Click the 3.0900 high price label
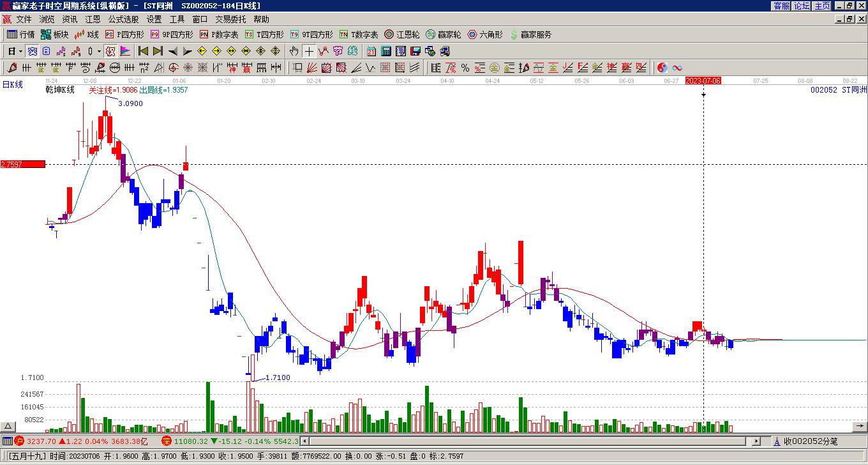The height and width of the screenshot is (465, 868). 131,103
